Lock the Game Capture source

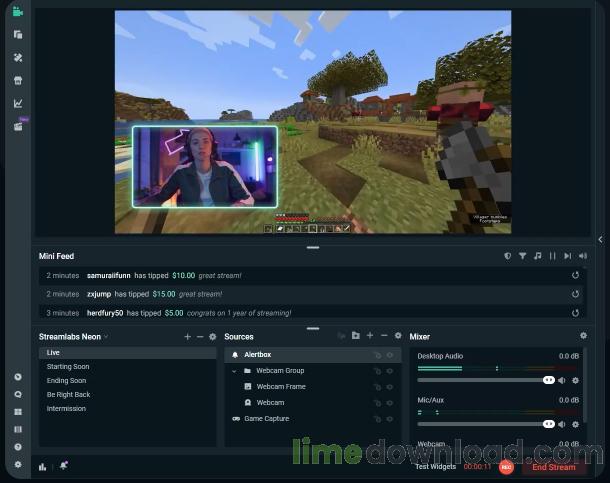[377, 419]
